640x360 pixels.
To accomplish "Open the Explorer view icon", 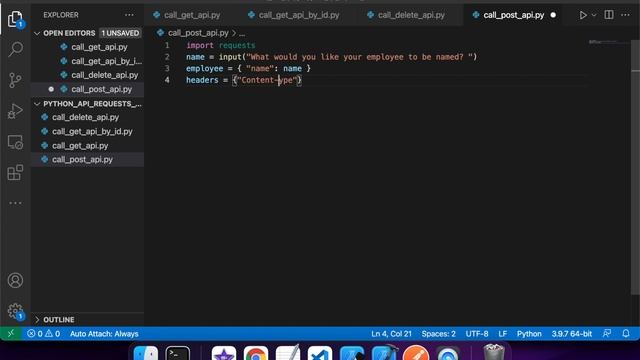I will 15,19.
